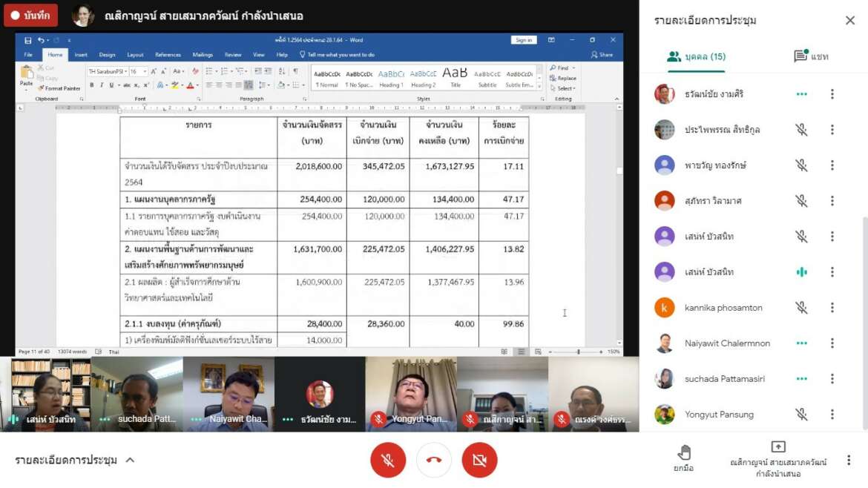Hang up the call
Image resolution: width=868 pixels, height=488 pixels.
433,460
